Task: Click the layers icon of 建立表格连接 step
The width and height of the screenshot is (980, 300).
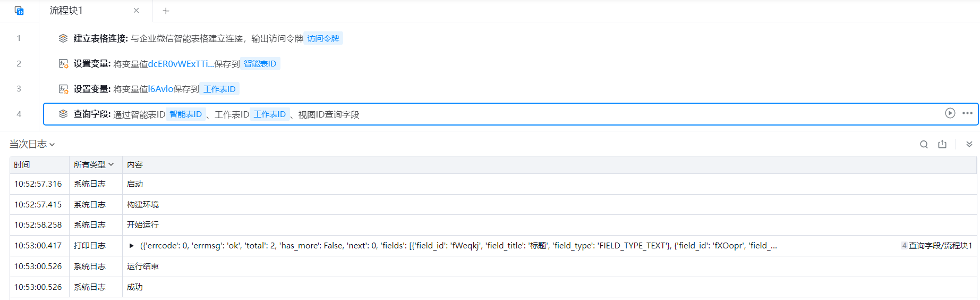Action: coord(63,38)
